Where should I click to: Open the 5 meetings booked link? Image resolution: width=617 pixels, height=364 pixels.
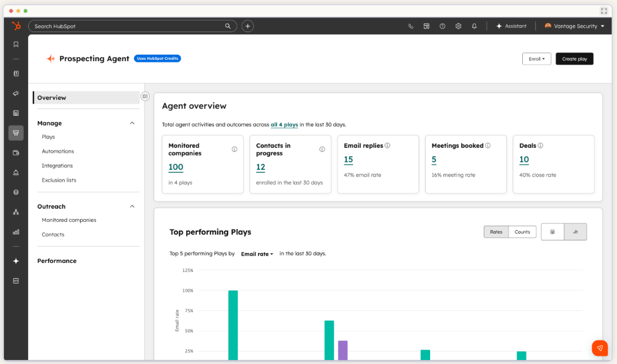click(x=434, y=159)
